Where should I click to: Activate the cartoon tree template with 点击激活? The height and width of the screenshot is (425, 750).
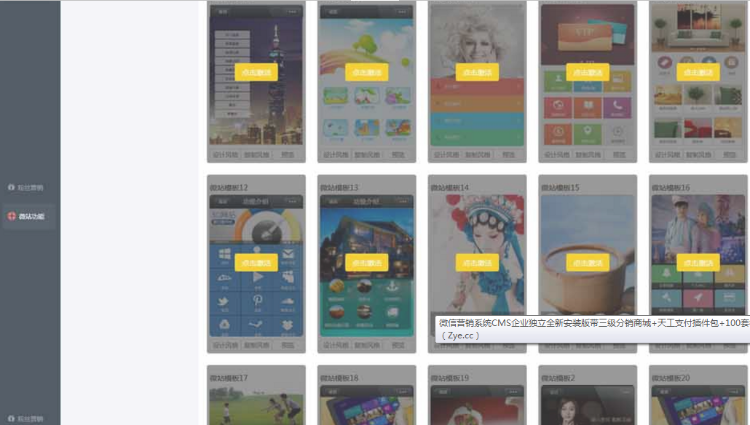[x=366, y=72]
